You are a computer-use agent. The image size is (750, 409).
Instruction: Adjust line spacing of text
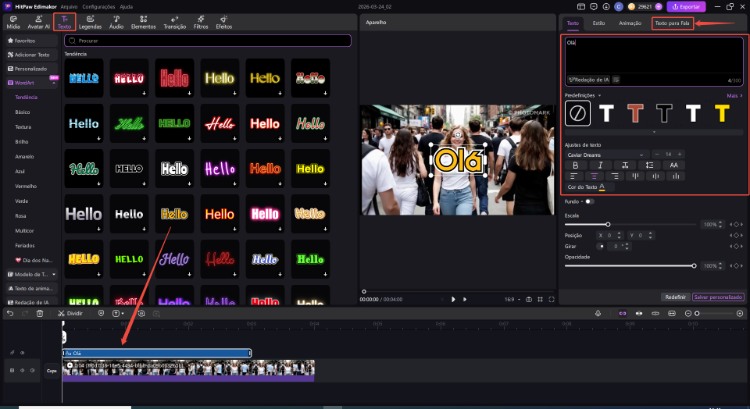[649, 165]
